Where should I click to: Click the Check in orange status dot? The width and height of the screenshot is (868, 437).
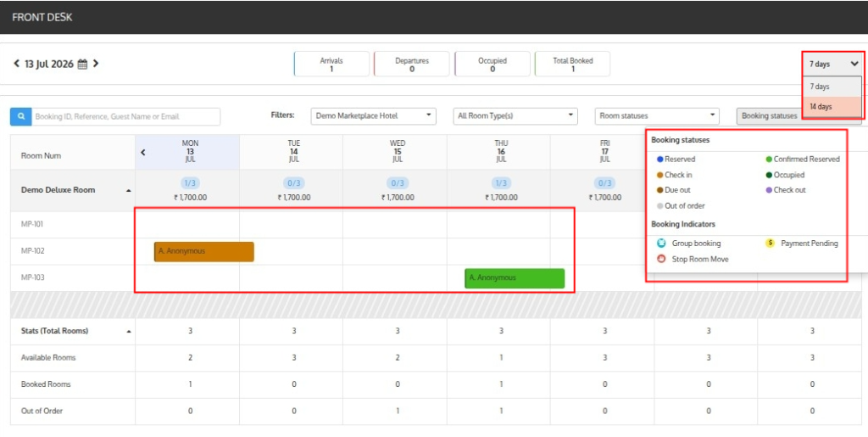[x=659, y=175]
